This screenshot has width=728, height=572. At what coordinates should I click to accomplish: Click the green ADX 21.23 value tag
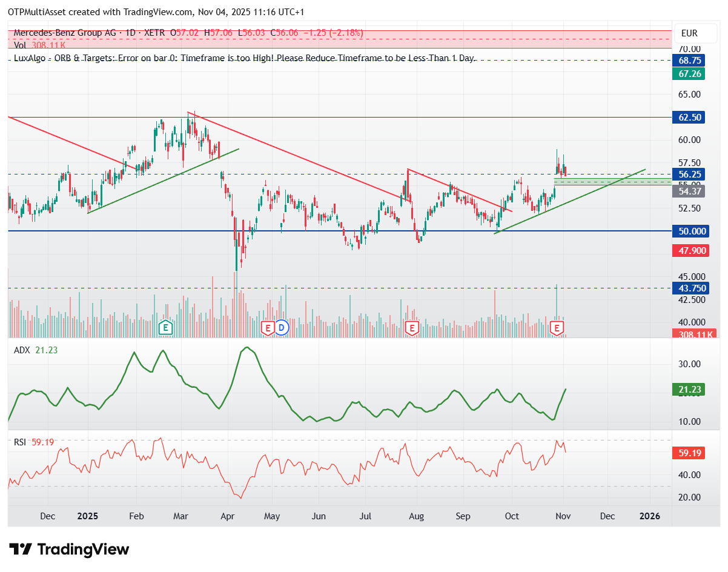coord(689,390)
